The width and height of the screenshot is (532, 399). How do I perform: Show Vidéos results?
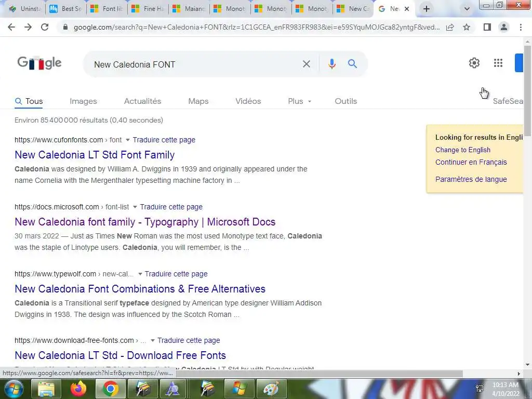tap(248, 101)
